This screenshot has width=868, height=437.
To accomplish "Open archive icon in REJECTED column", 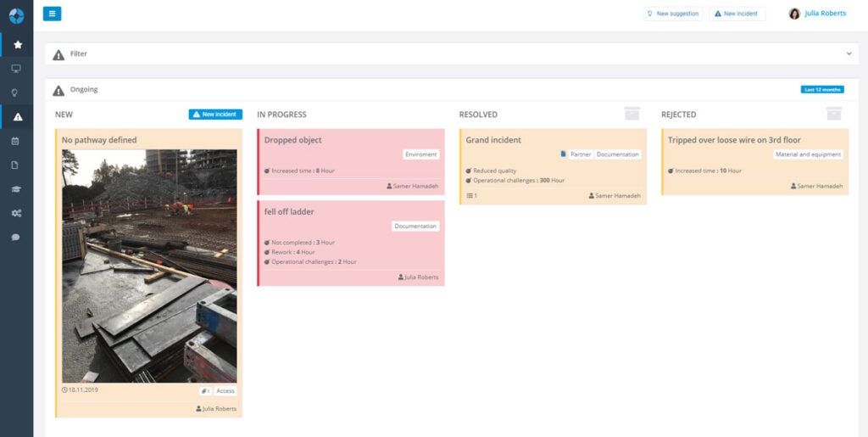I will click(x=834, y=114).
